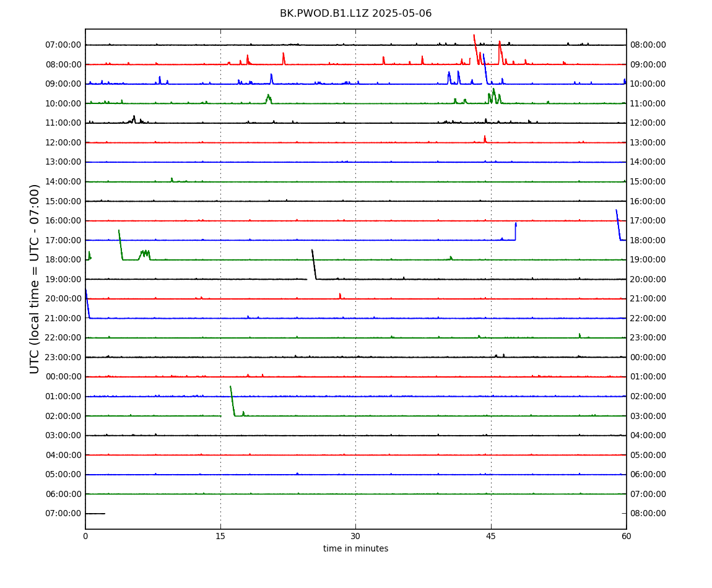Select the x-axis tick label 60
The image size is (712, 588).
tap(626, 536)
